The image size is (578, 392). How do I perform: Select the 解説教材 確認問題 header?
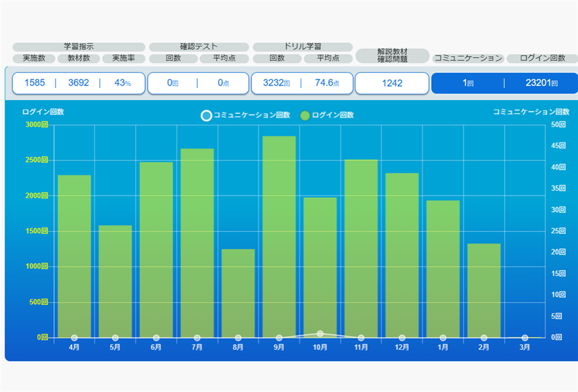pyautogui.click(x=392, y=56)
